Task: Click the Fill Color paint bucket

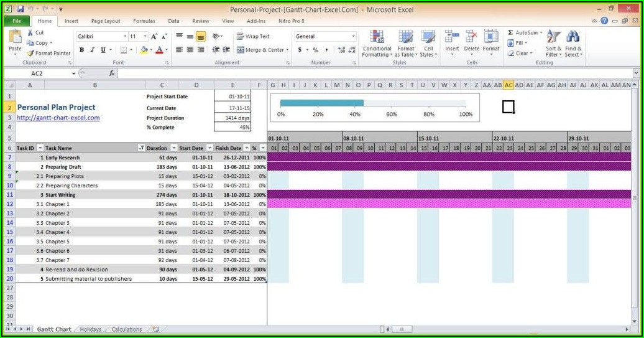Action: point(144,50)
